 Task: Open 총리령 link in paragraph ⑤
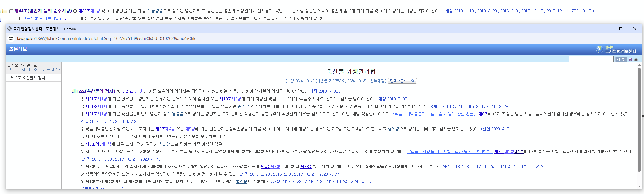393,129
